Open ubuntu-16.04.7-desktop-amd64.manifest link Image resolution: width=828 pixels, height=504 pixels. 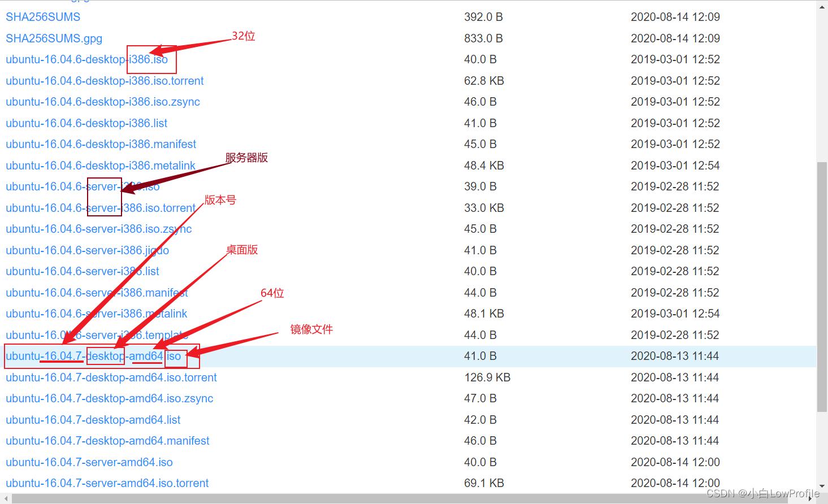(x=107, y=441)
